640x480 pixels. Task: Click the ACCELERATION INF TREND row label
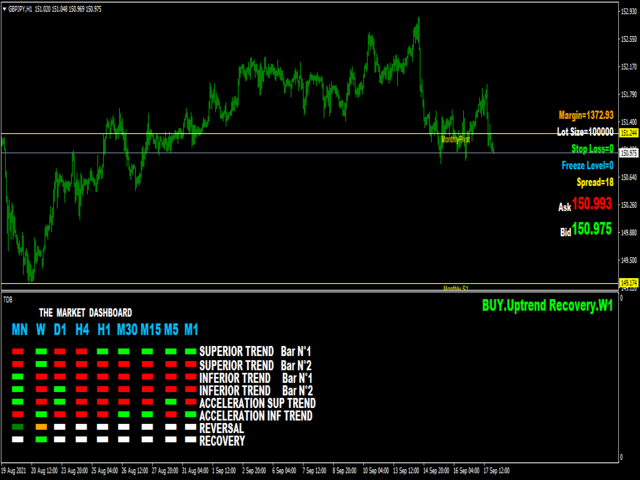click(256, 416)
